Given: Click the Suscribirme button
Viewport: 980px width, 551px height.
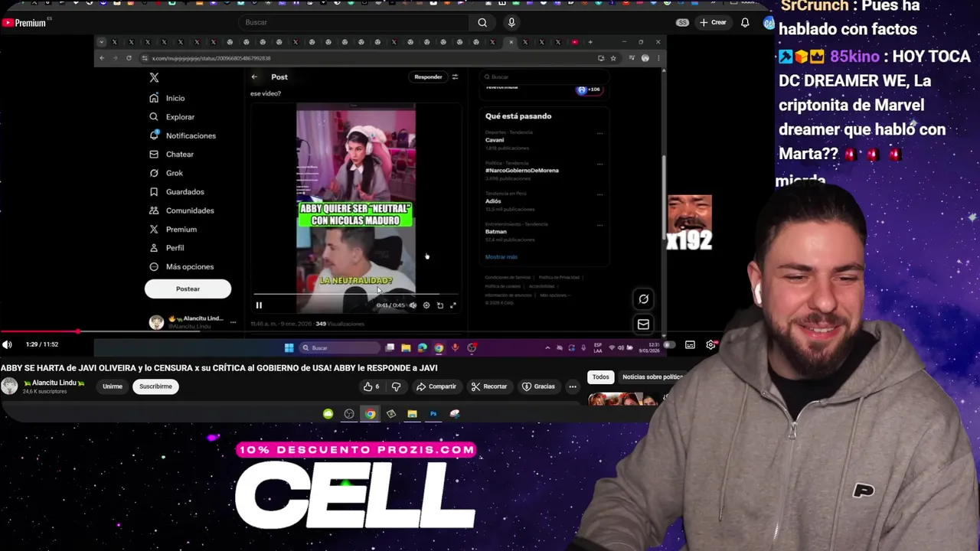Looking at the screenshot, I should [x=155, y=386].
